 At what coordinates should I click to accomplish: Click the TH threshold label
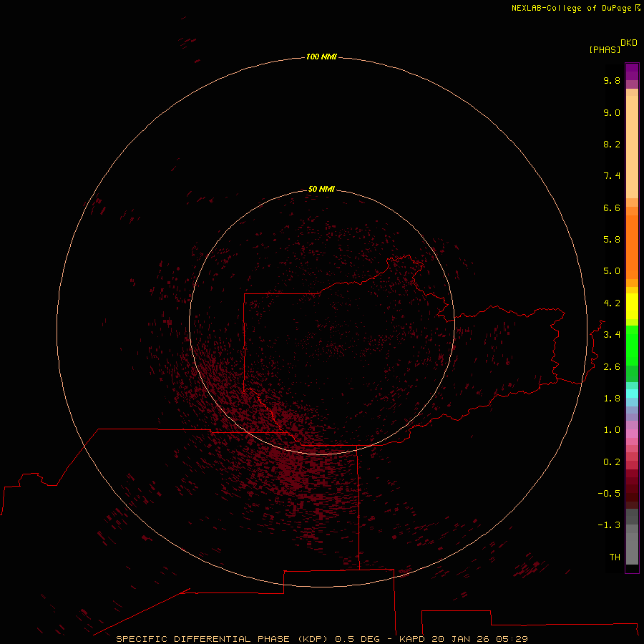pos(615,557)
